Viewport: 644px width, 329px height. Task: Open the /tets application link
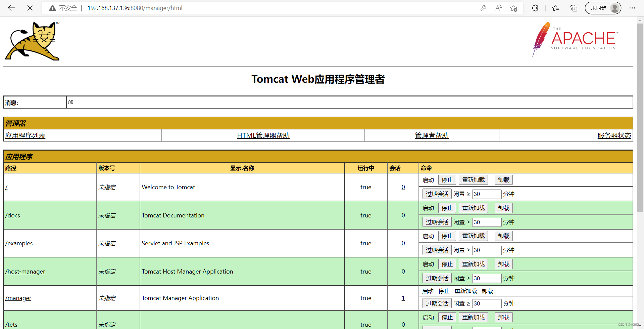coord(11,325)
